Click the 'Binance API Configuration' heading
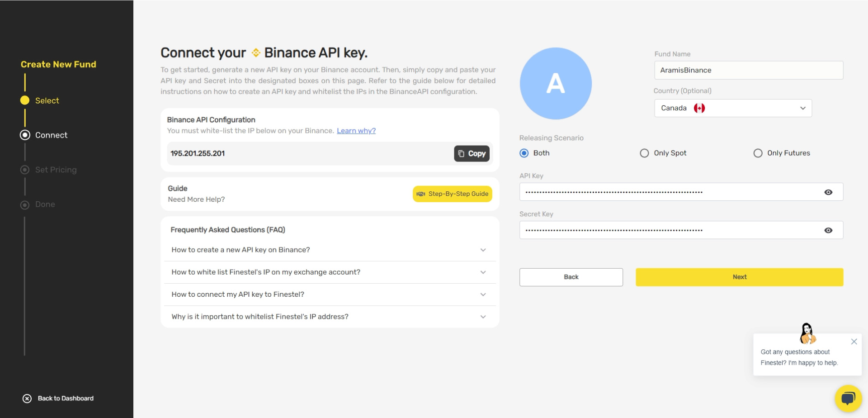Image resolution: width=868 pixels, height=418 pixels. [211, 120]
